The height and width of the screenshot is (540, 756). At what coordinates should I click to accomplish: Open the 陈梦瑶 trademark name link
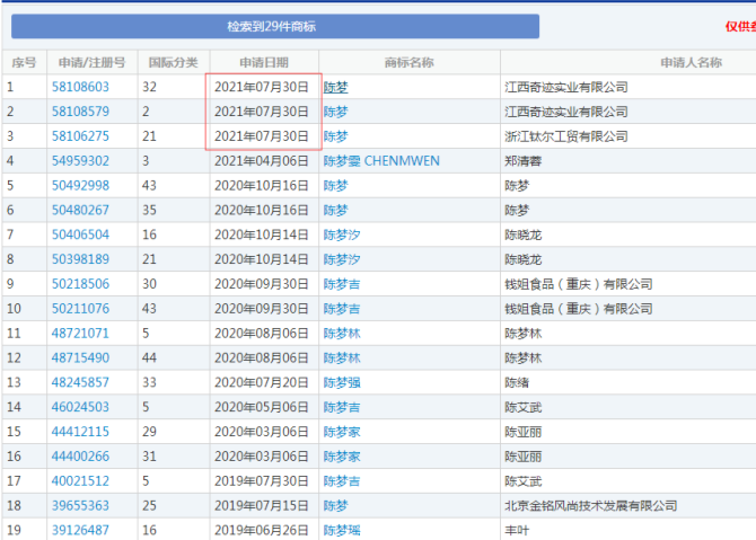coord(341,530)
